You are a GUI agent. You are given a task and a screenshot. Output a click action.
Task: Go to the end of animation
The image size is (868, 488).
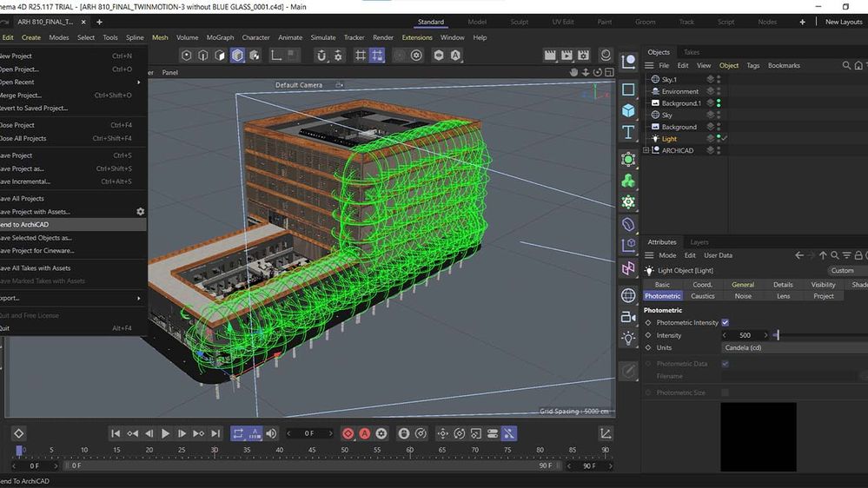pos(215,434)
